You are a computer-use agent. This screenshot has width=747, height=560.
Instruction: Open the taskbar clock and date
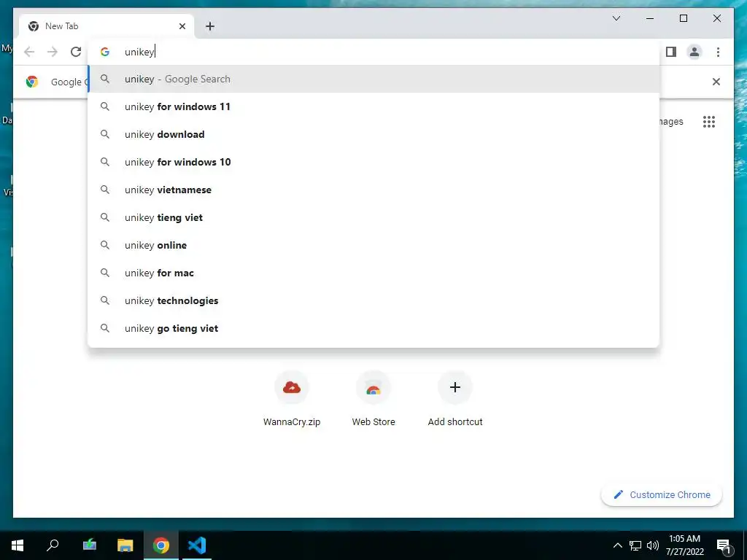point(684,545)
